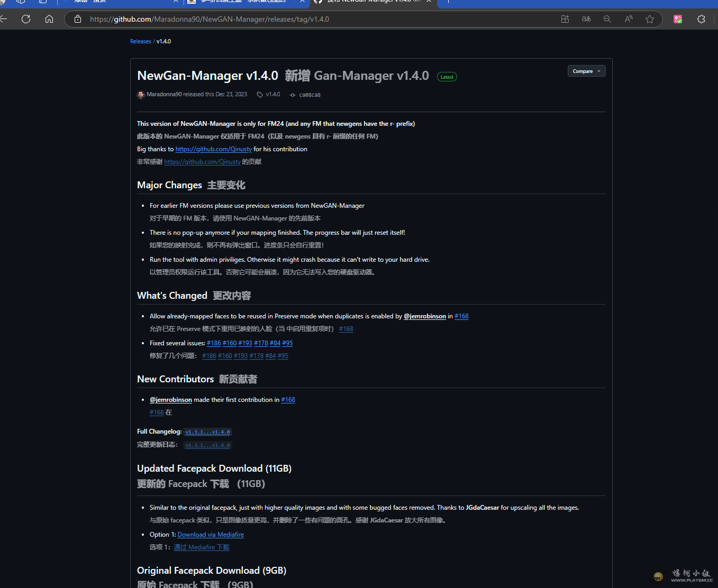Open issue #193 in 'Fixed several issues' line

click(245, 343)
